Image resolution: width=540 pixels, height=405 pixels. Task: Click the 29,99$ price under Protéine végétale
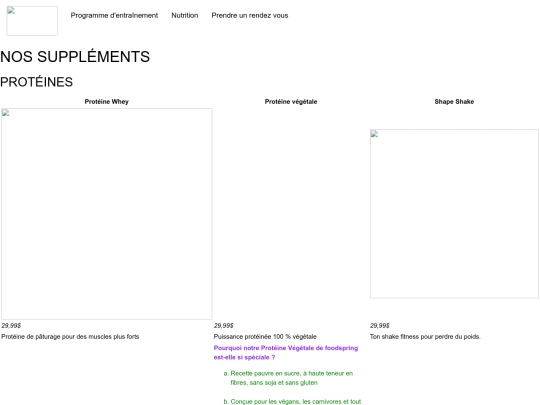click(224, 325)
